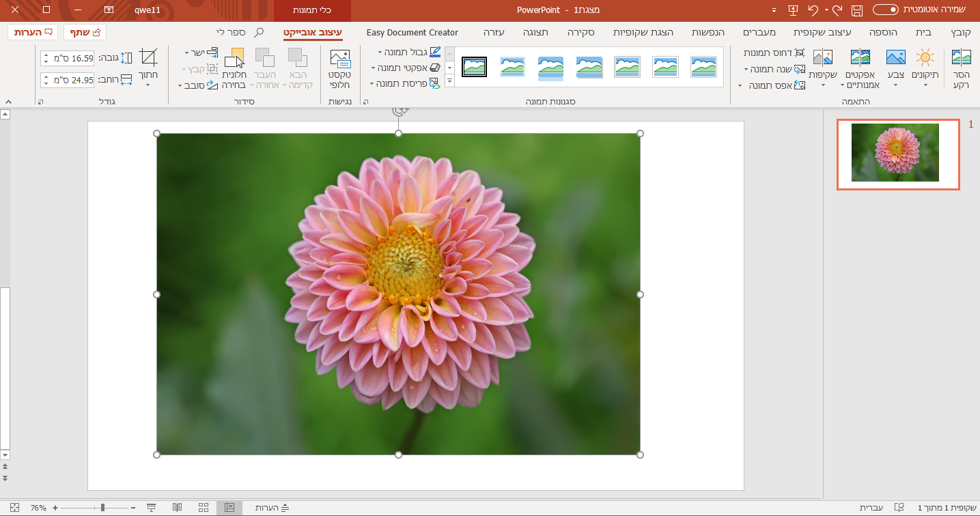This screenshot has width=980, height=516.
Task: Click the Crop (חתוך) tool icon
Action: (x=148, y=57)
